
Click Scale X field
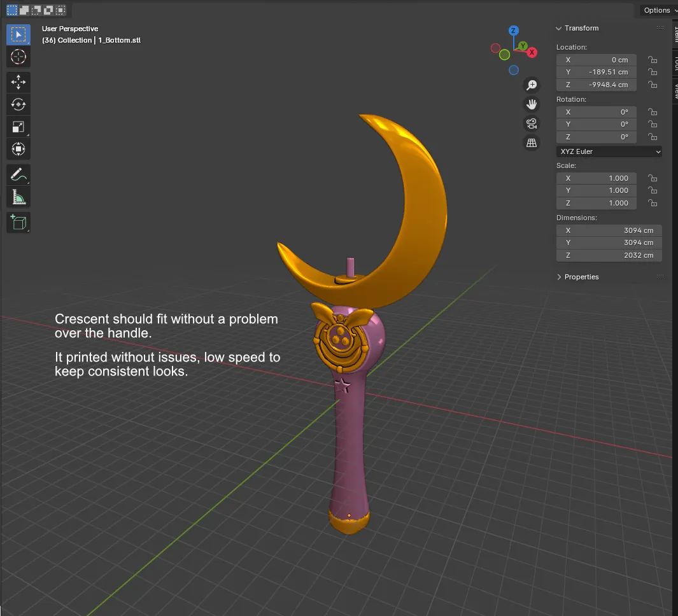point(597,178)
